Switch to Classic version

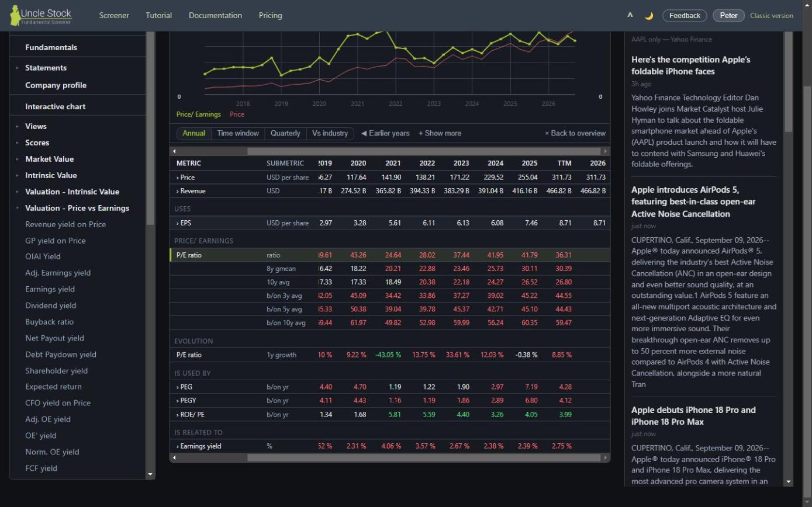pos(772,16)
